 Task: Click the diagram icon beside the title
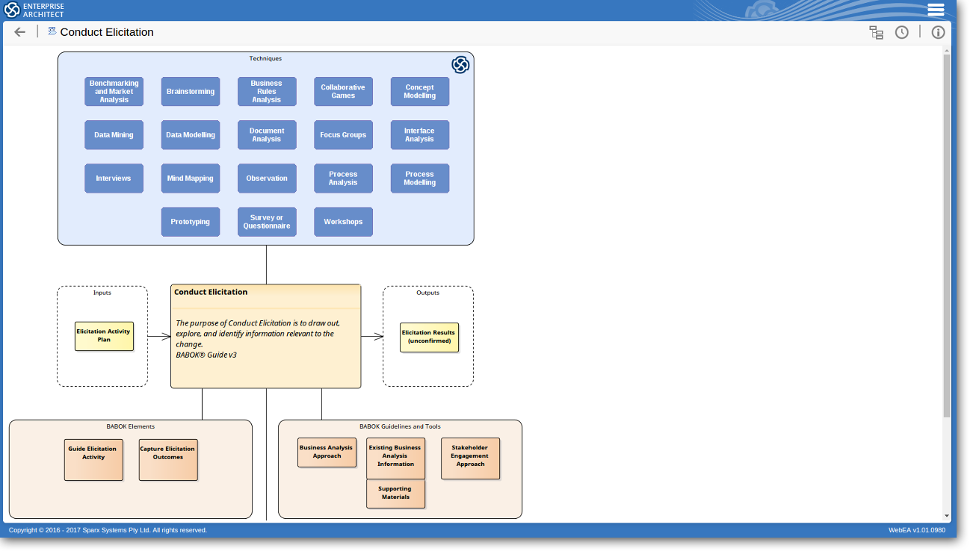click(52, 31)
